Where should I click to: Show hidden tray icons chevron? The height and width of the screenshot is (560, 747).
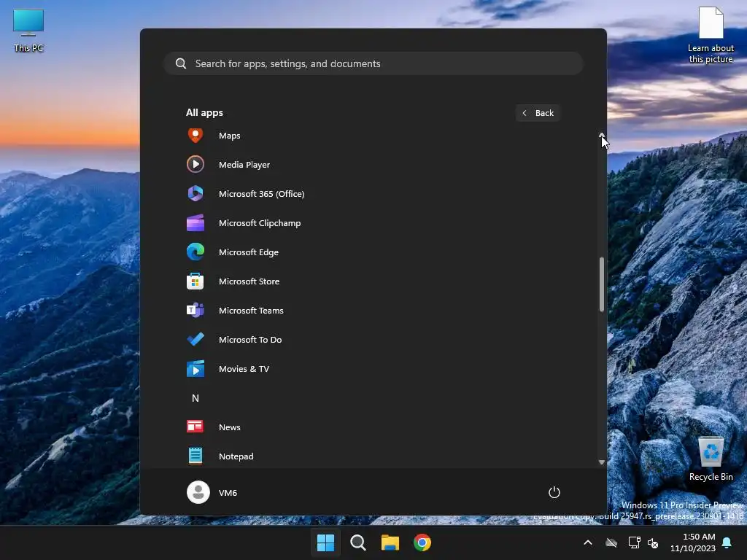(588, 542)
